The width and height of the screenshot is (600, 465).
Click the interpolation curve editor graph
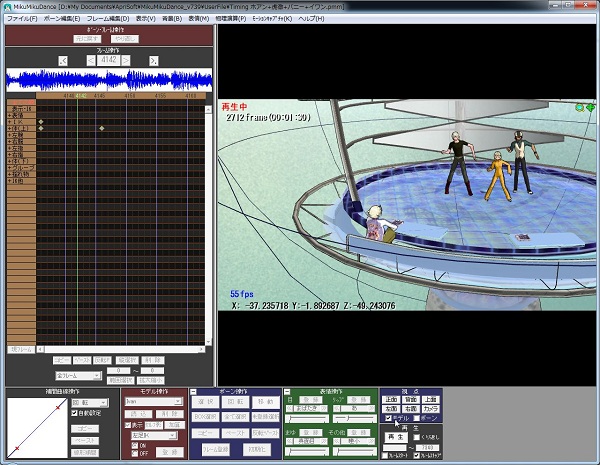coord(37,428)
